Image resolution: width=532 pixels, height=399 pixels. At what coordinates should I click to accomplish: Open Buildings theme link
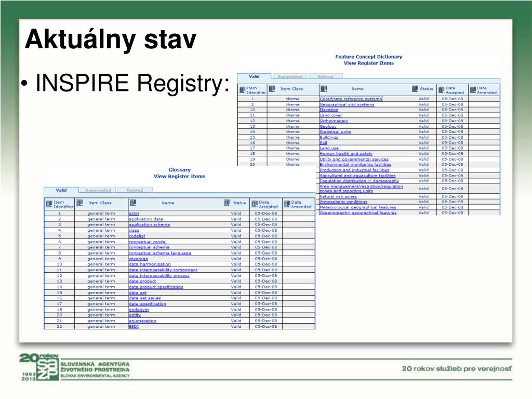(329, 137)
